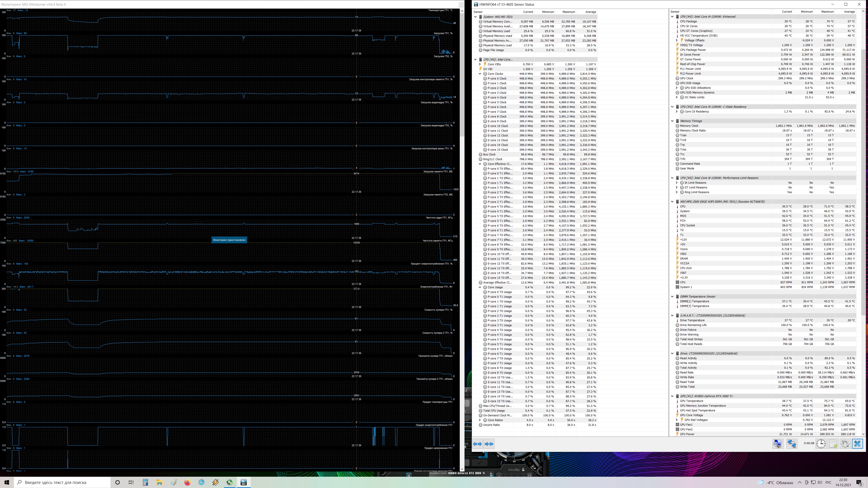The height and width of the screenshot is (488, 868).
Task: Click the reset clock icon
Action: click(x=821, y=444)
